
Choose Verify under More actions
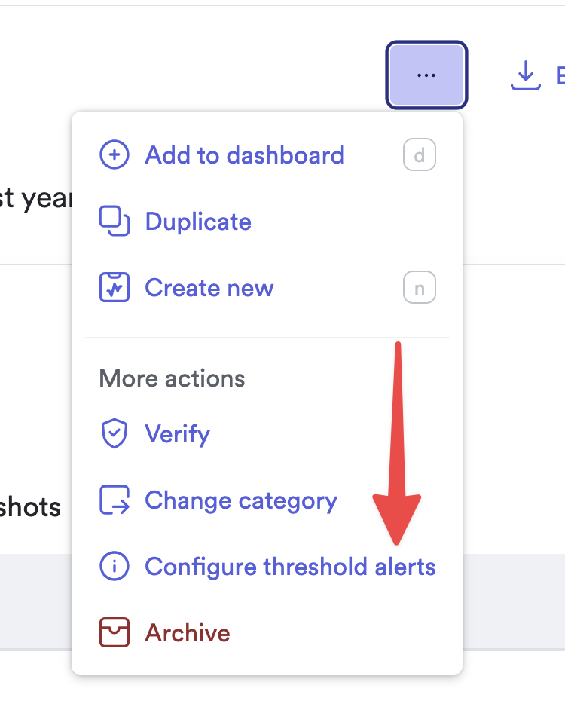(x=177, y=434)
